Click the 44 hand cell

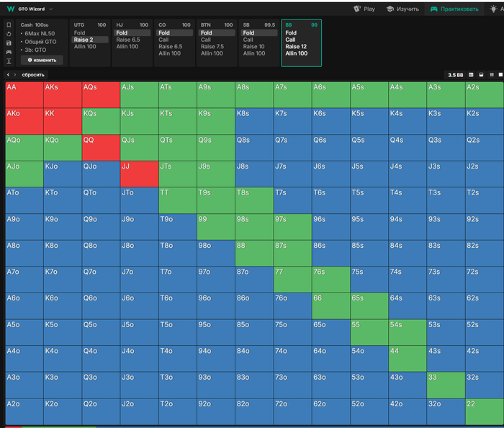tap(408, 359)
